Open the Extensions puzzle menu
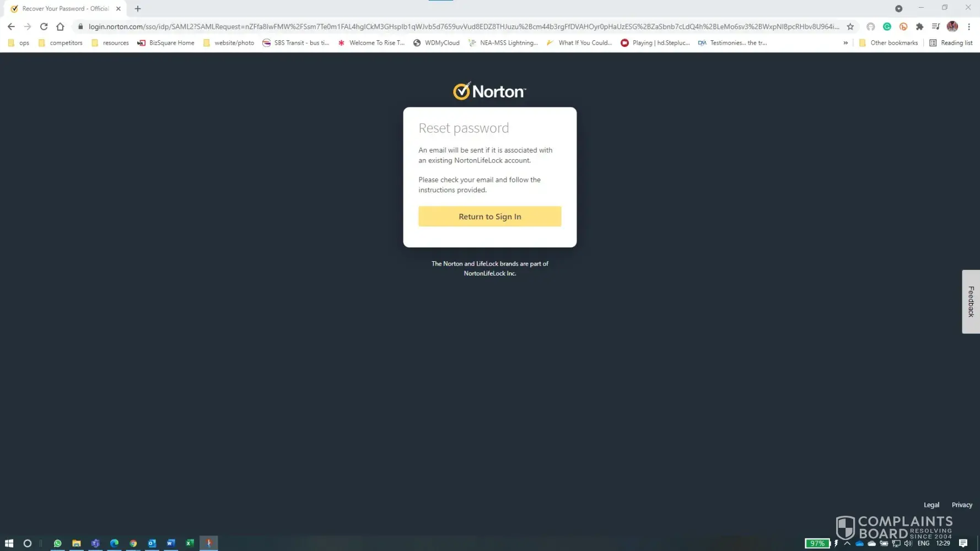This screenshot has height=551, width=980. tap(919, 26)
